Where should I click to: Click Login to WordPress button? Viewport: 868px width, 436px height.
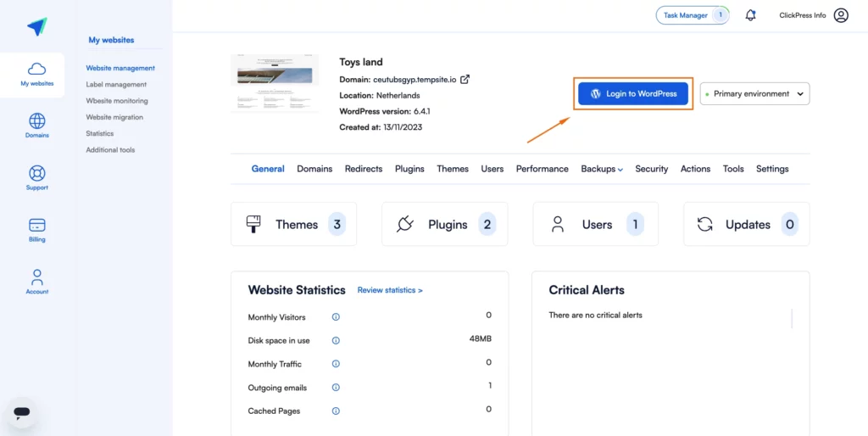click(633, 93)
